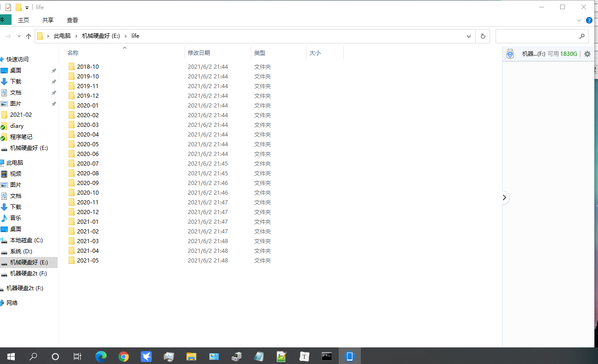This screenshot has height=364, width=598.
Task: Expand the chevron after 机械硬盘好 (E:) in the path
Action: tap(126, 36)
